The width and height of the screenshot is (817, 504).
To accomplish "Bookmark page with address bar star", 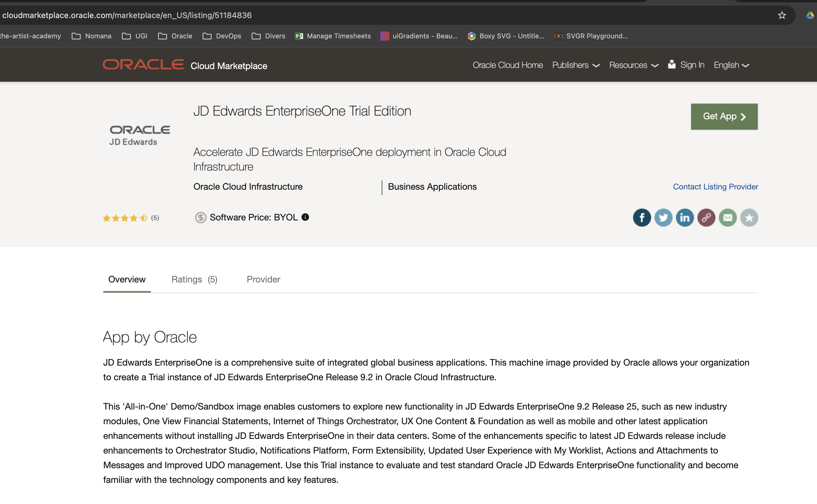I will pyautogui.click(x=782, y=15).
